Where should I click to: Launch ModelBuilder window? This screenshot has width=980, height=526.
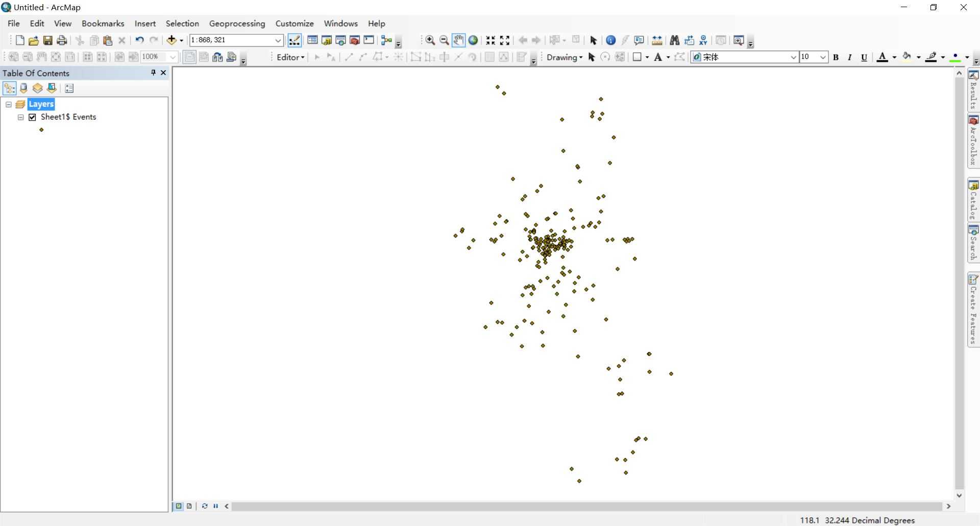click(386, 40)
